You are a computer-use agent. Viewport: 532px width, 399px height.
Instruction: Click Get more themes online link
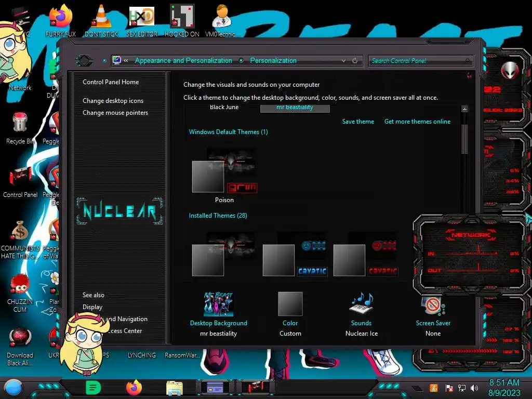[x=417, y=122]
